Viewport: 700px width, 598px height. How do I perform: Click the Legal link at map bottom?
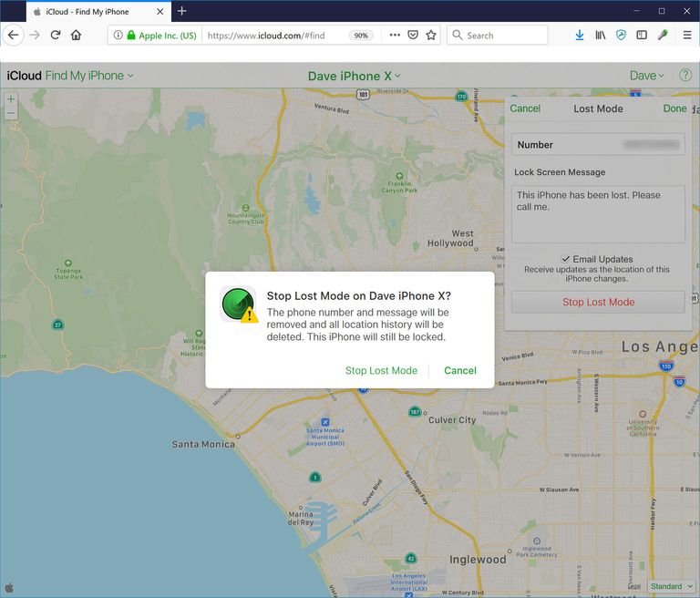(634, 586)
